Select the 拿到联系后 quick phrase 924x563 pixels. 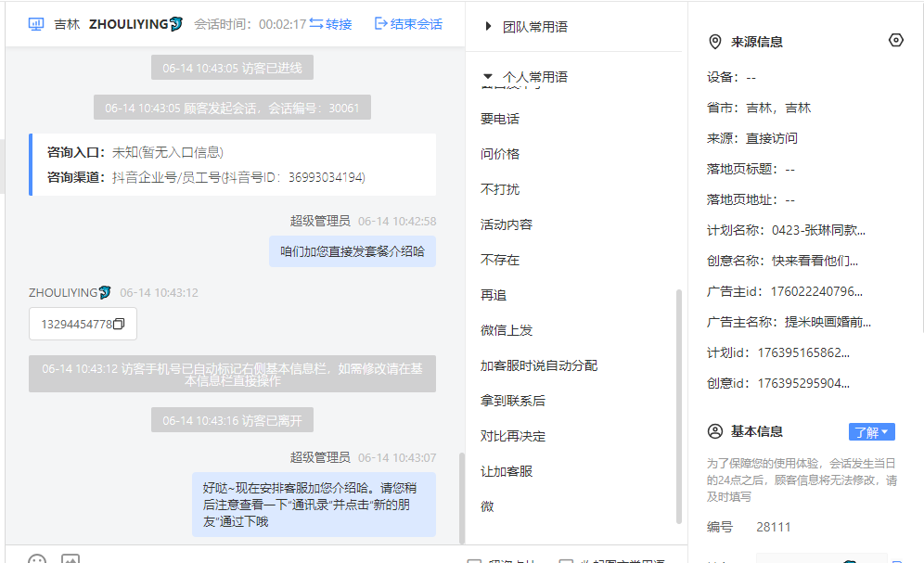513,401
